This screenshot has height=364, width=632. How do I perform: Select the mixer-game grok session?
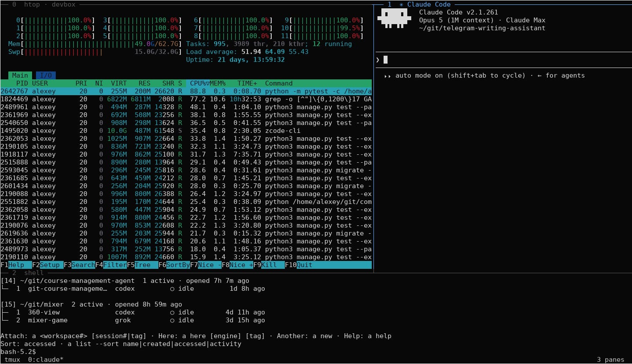point(133,320)
